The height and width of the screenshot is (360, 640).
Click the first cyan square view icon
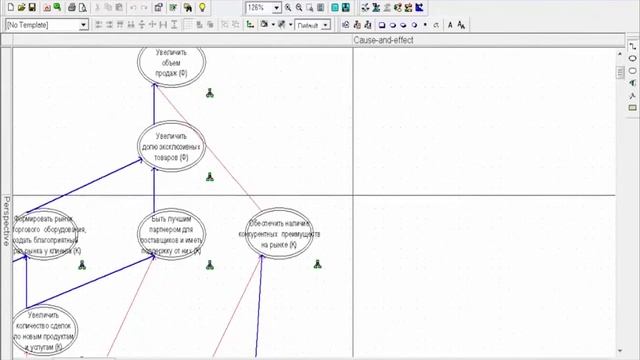335,7
